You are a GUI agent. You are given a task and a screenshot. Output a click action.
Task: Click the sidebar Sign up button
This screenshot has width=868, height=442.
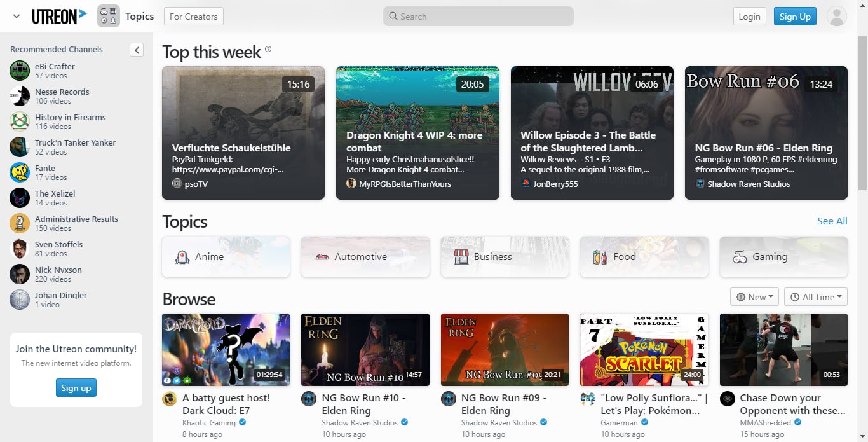tap(76, 388)
